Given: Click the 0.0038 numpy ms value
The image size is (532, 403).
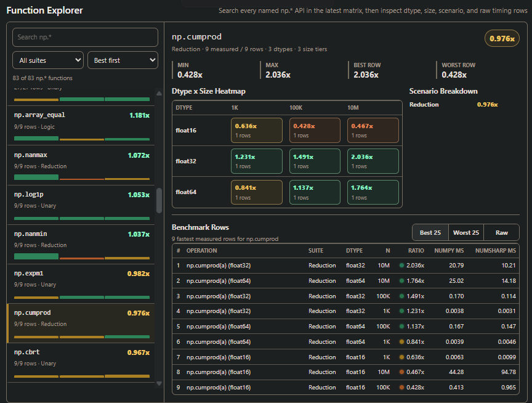Looking at the screenshot, I should tap(454, 311).
